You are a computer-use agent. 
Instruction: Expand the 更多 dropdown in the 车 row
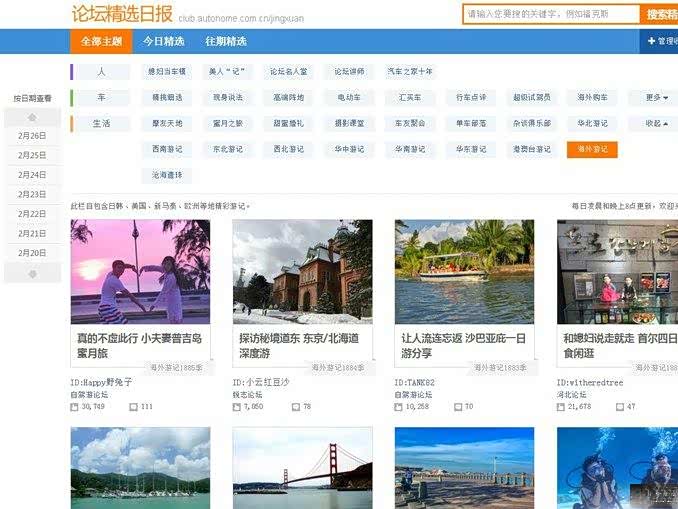click(656, 98)
